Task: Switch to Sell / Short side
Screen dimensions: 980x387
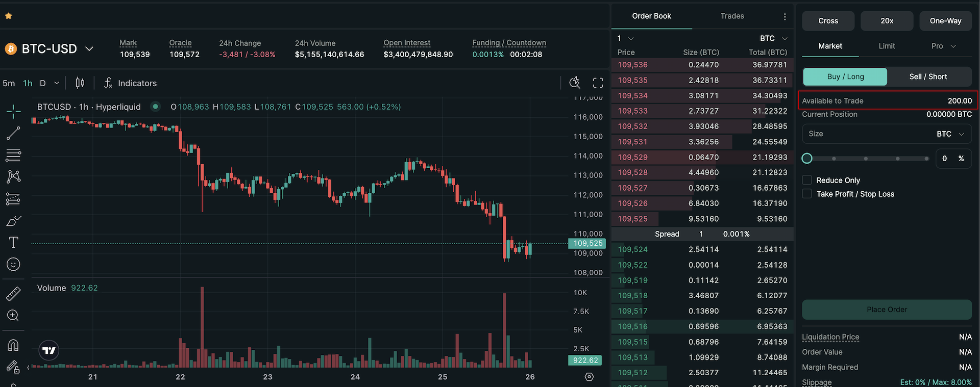Action: tap(928, 76)
